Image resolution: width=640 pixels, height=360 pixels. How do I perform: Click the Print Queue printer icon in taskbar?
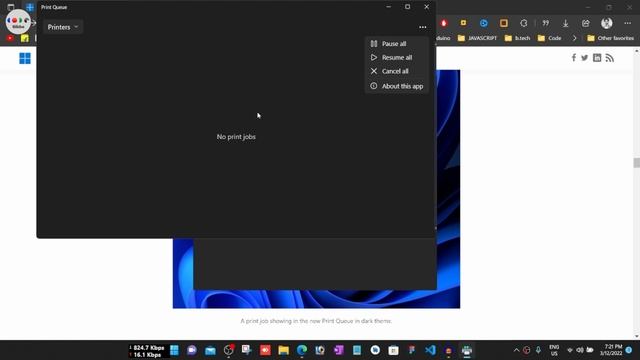click(x=467, y=350)
